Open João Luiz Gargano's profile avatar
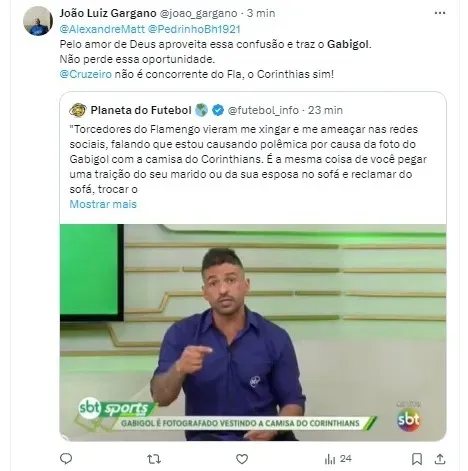 coord(38,21)
